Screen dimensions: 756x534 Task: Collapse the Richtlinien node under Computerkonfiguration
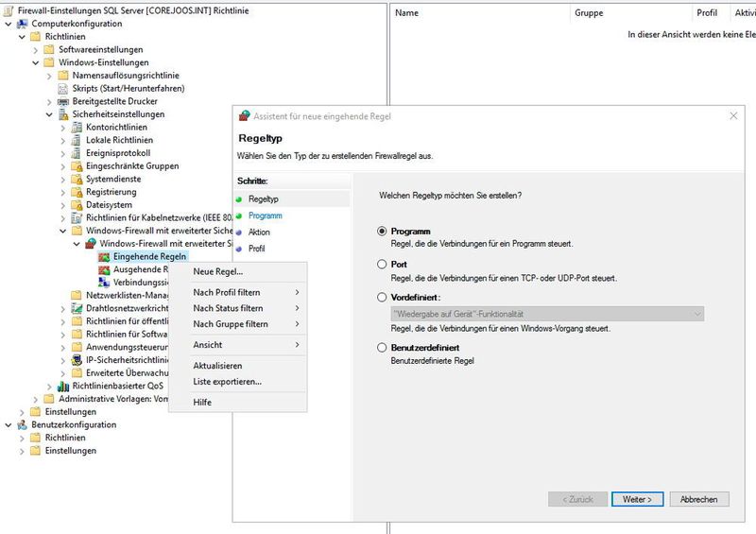(22, 37)
